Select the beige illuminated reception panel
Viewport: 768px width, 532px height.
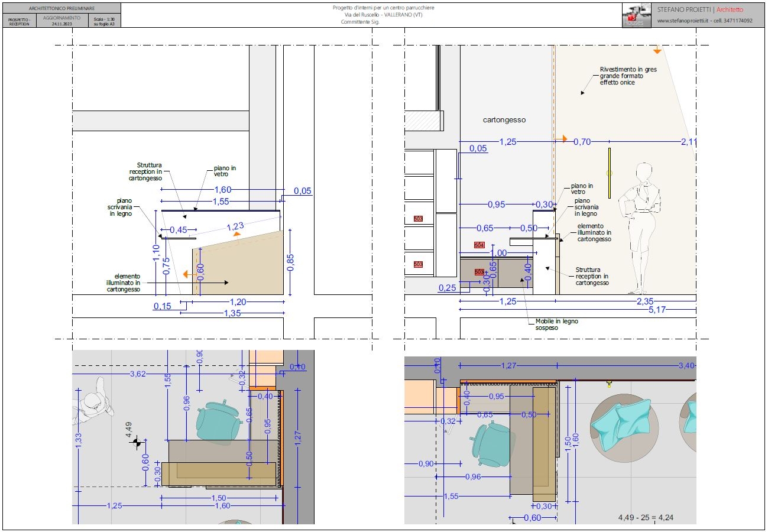(x=238, y=264)
